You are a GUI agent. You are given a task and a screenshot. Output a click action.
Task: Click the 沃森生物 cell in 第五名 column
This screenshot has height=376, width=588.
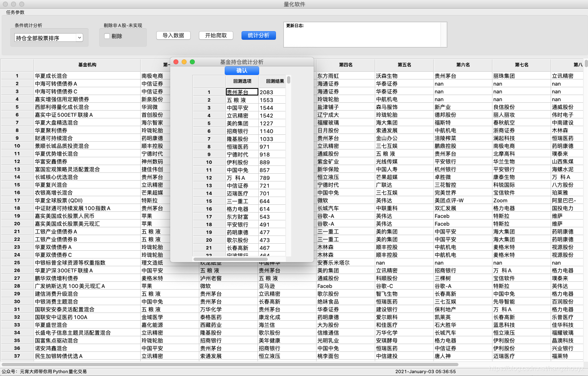[x=404, y=76]
